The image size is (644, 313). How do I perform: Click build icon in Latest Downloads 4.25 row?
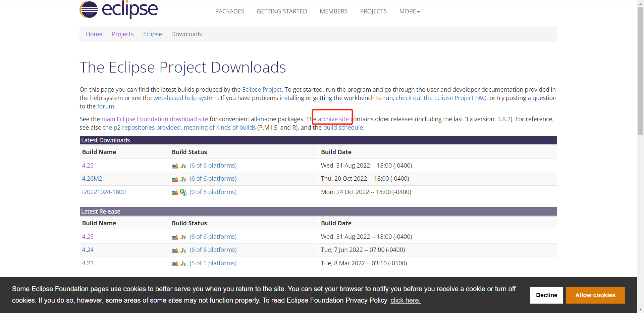click(175, 166)
